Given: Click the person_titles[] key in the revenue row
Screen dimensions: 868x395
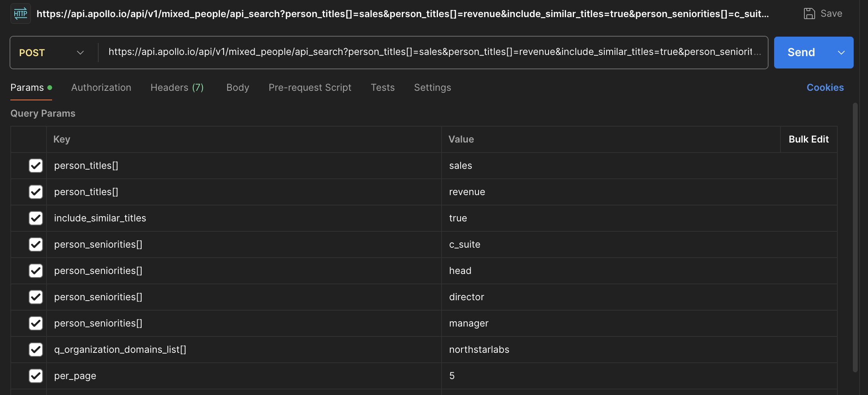Looking at the screenshot, I should tap(244, 192).
